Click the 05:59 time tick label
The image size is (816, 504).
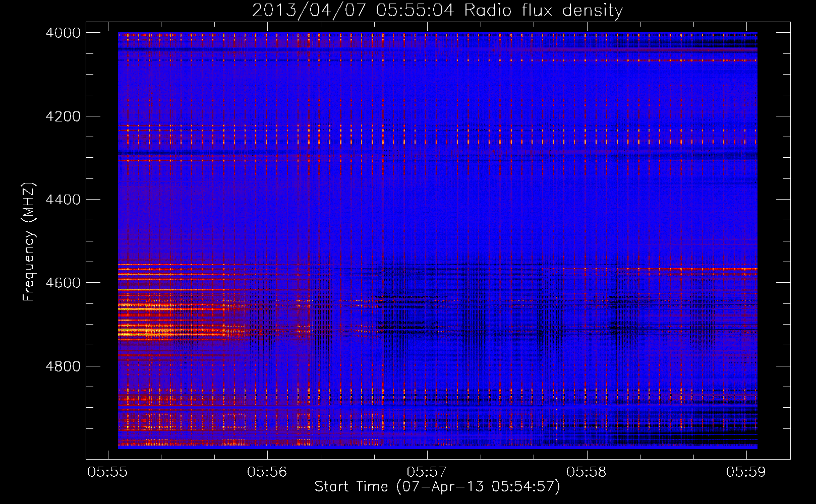point(746,472)
